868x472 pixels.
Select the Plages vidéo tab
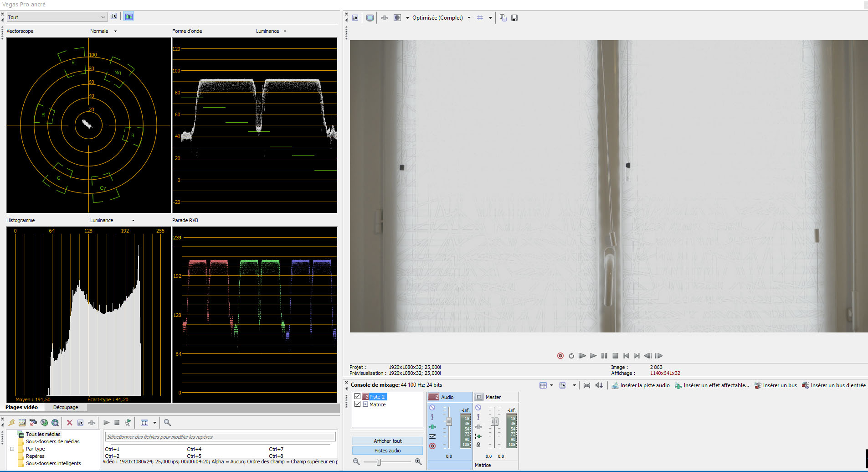click(x=21, y=407)
